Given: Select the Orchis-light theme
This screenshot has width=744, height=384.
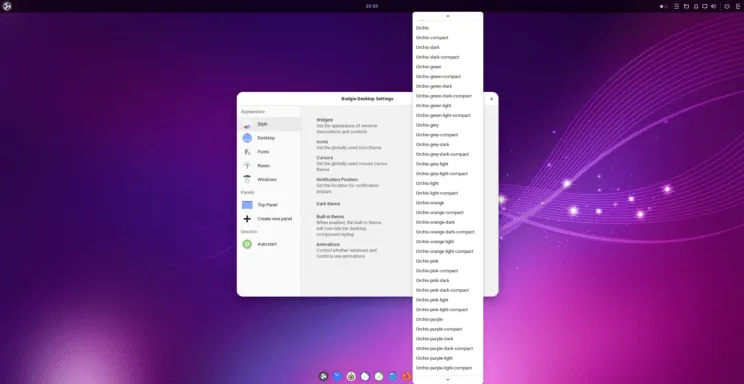Looking at the screenshot, I should (448, 184).
